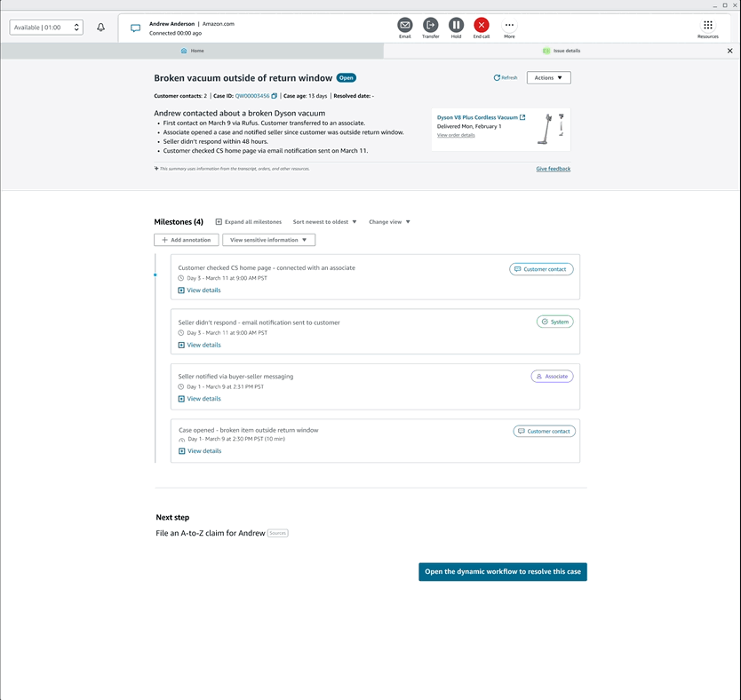Expand View details for Case opened milestone

(200, 451)
